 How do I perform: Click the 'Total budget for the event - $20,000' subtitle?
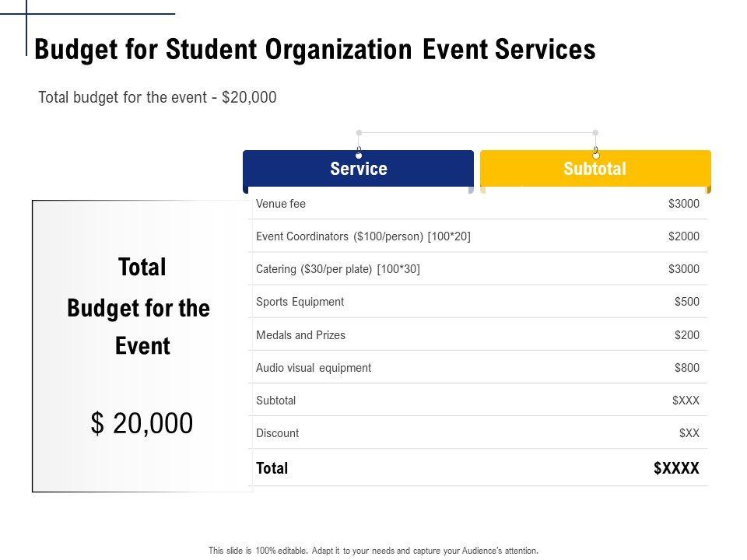157,98
